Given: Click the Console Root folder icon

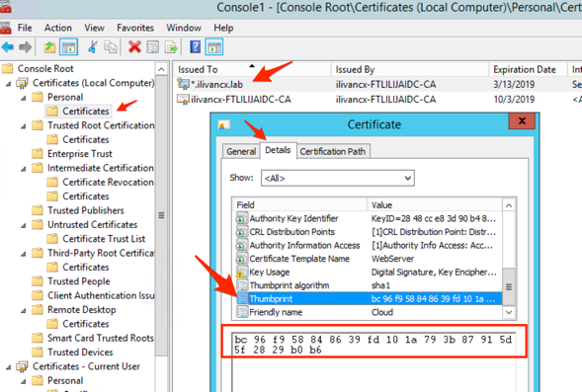Looking at the screenshot, I should click(8, 68).
